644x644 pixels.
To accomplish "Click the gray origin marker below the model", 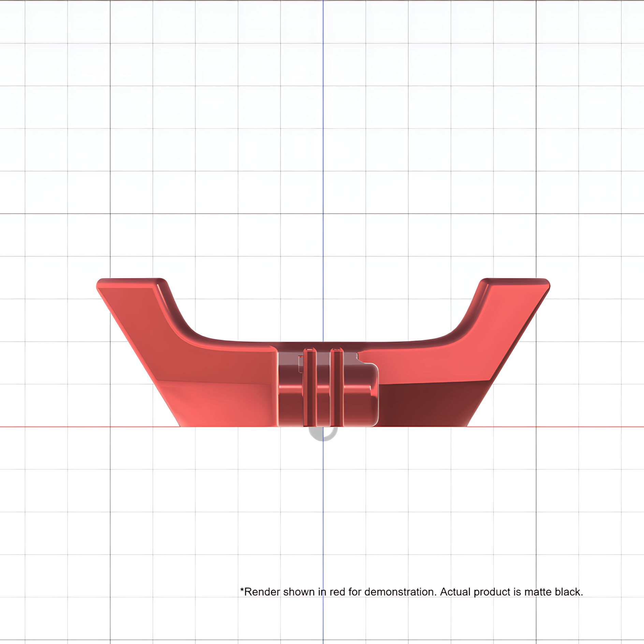I will click(323, 434).
